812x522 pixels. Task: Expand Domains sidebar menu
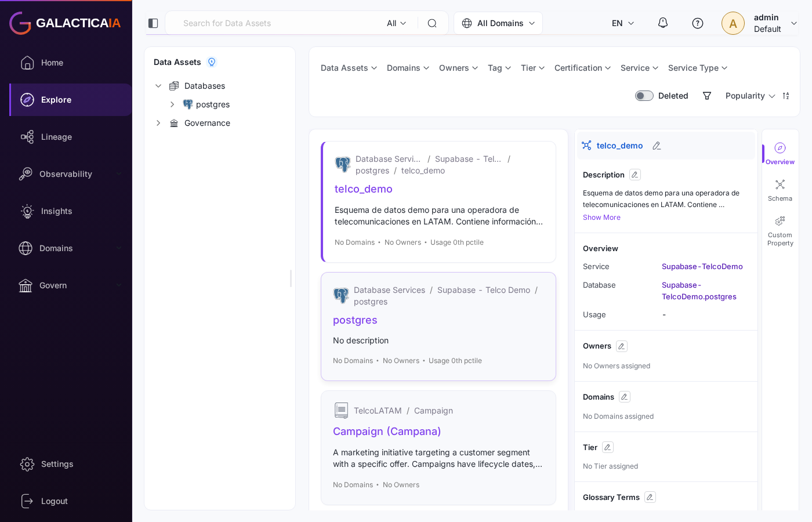coord(71,248)
